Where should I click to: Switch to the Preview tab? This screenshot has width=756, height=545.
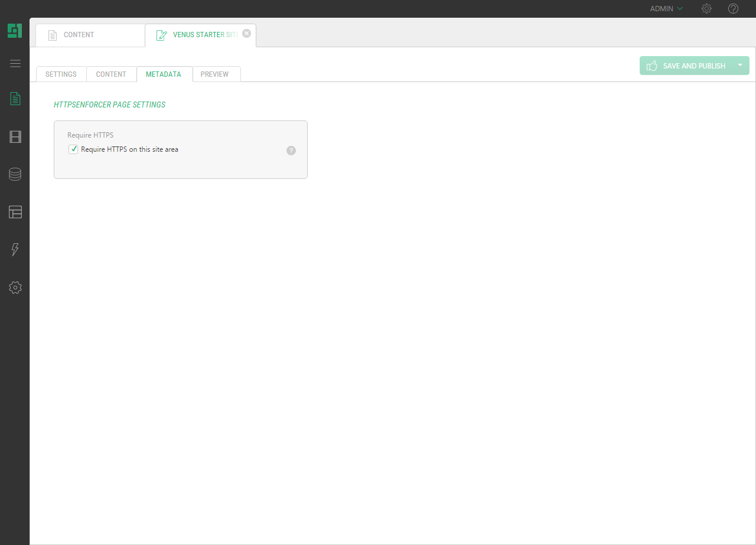coord(214,74)
